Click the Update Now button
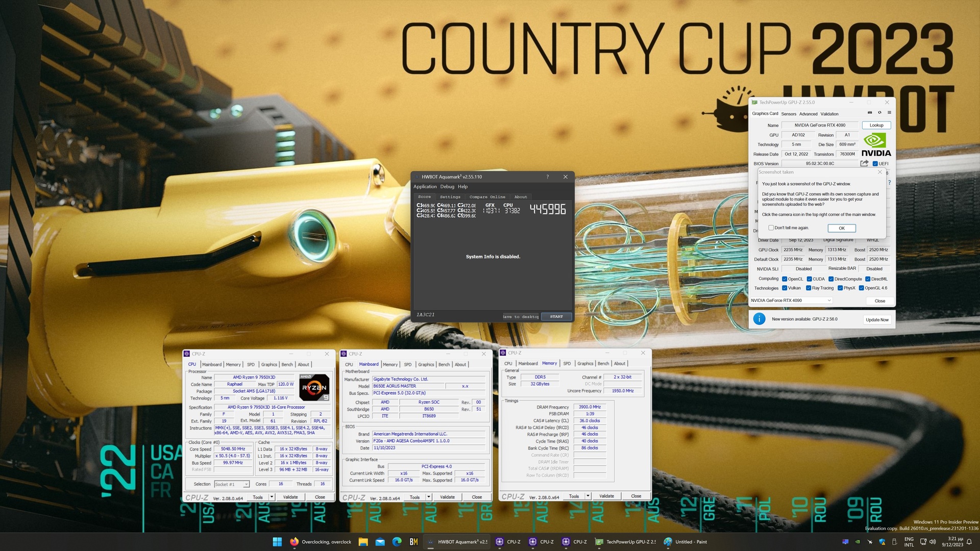Viewport: 980px width, 551px height. [x=877, y=319]
